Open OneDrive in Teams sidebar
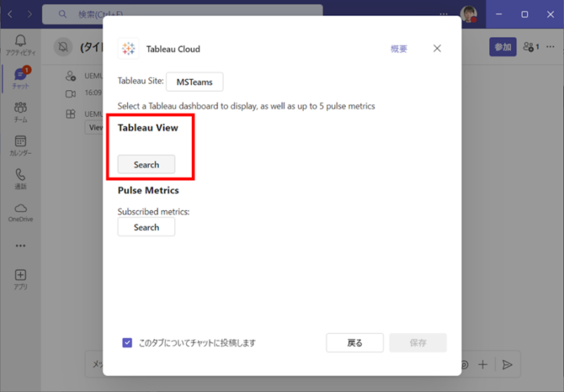Screen dimensions: 564x392 coord(20,213)
